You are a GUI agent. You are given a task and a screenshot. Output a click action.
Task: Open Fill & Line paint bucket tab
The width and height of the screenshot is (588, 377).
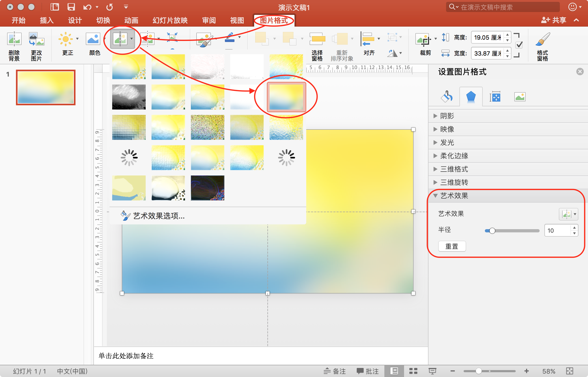click(447, 97)
